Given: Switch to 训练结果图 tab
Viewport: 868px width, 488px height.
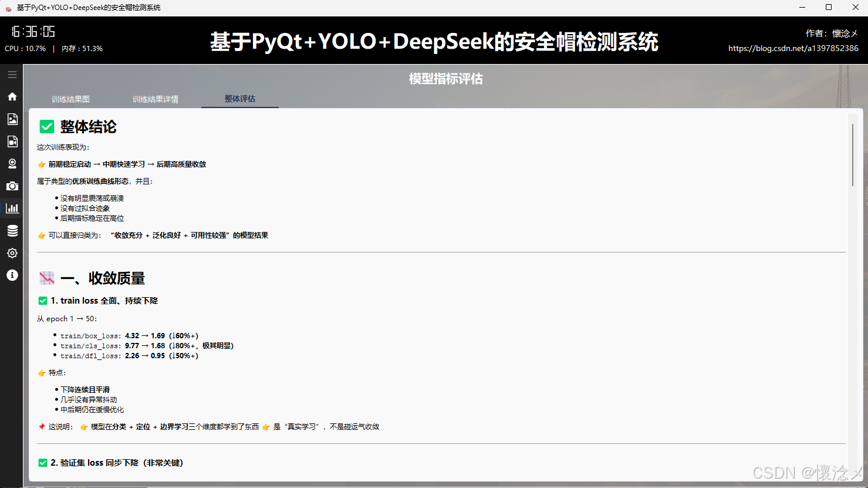Looking at the screenshot, I should [70, 99].
